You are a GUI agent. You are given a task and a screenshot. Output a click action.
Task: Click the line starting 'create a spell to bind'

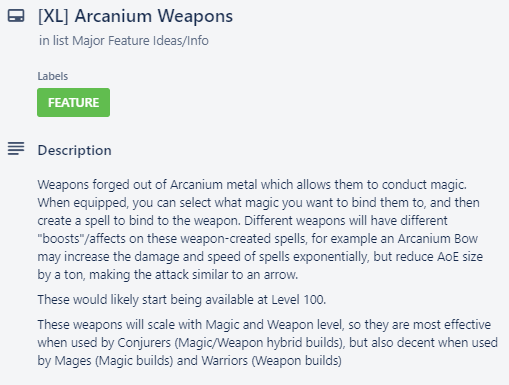click(242, 221)
